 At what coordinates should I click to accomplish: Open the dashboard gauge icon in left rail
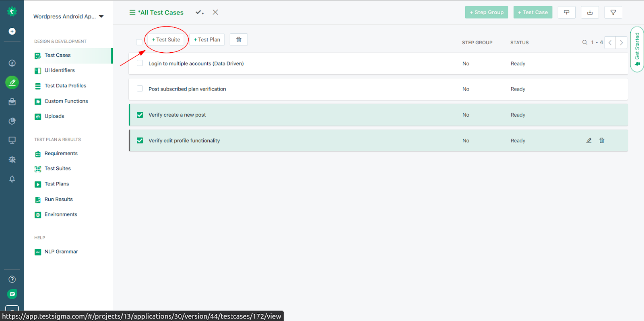coord(12,63)
